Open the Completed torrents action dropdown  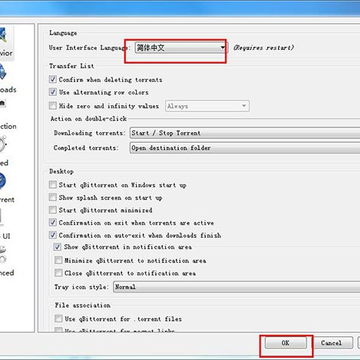click(x=245, y=148)
